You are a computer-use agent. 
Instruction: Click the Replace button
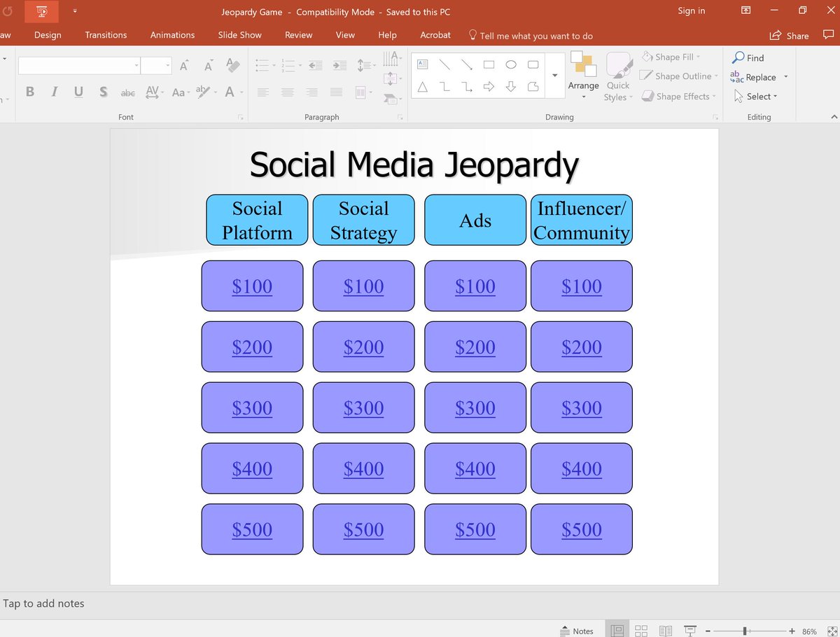[759, 77]
